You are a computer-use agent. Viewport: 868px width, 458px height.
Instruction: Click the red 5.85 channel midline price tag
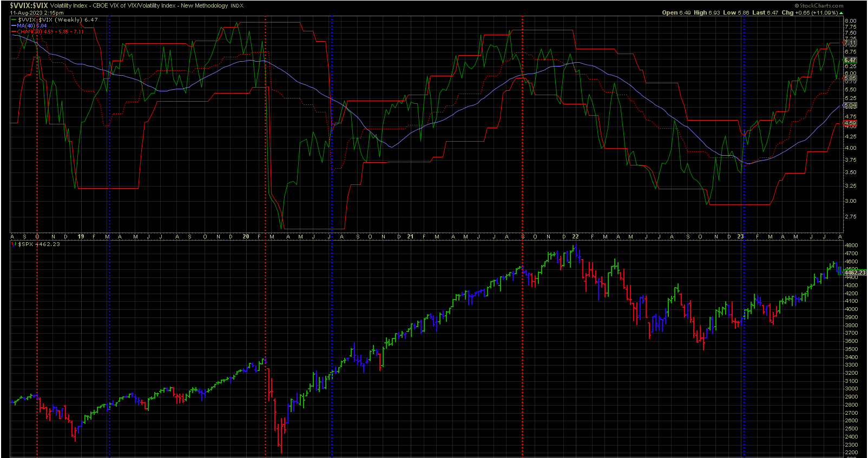pos(850,78)
